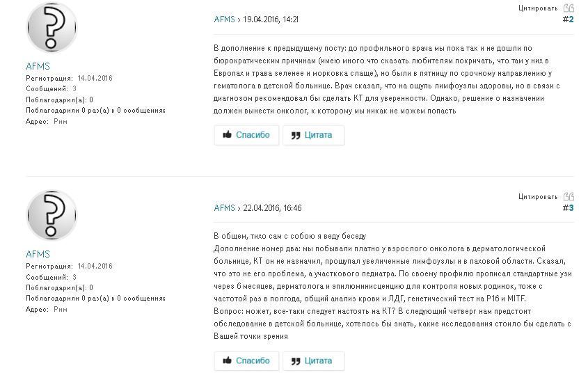The height and width of the screenshot is (389, 588).
Task: Quote the 19.04.2016 post using Цитата
Action: [314, 135]
